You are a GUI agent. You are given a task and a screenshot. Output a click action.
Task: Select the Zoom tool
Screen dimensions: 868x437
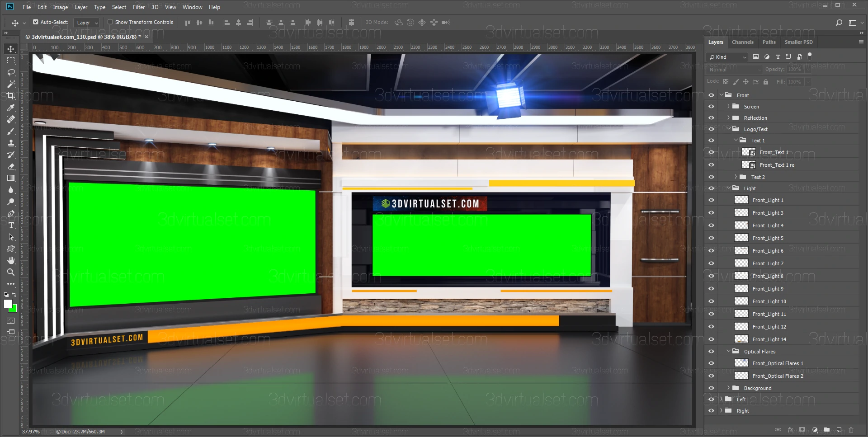pyautogui.click(x=11, y=272)
